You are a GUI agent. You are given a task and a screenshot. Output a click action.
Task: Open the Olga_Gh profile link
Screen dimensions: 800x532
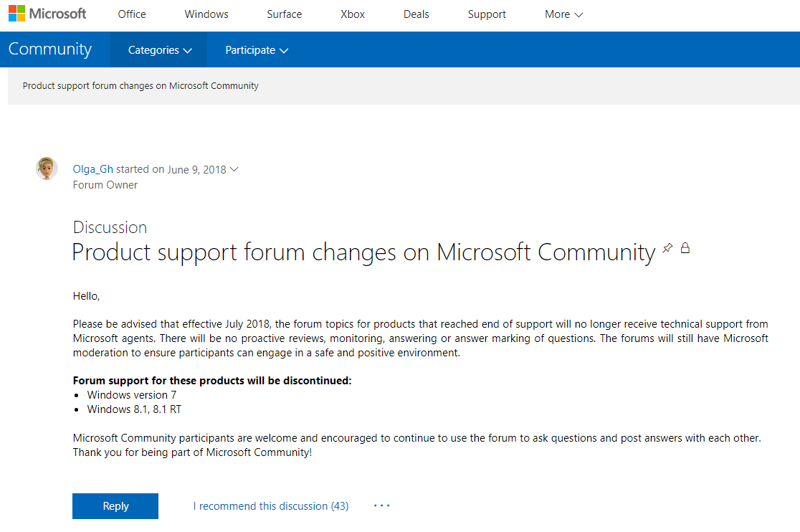click(x=92, y=170)
